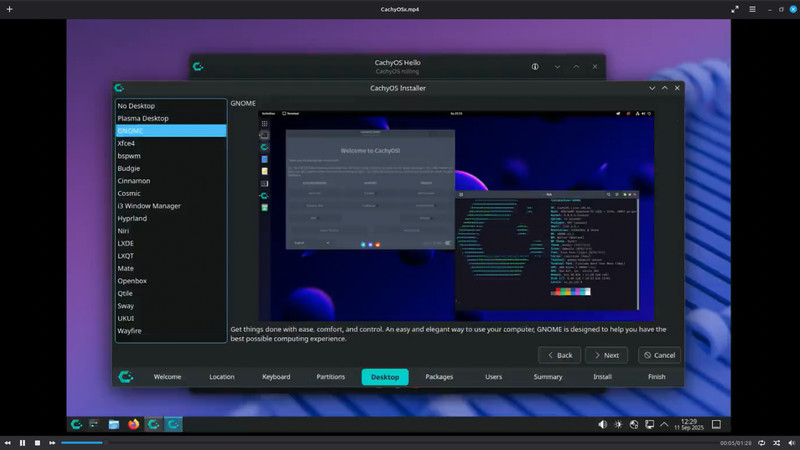This screenshot has height=450, width=800.
Task: Enter fullscreen with the expand-arrows icon
Action: click(x=735, y=9)
